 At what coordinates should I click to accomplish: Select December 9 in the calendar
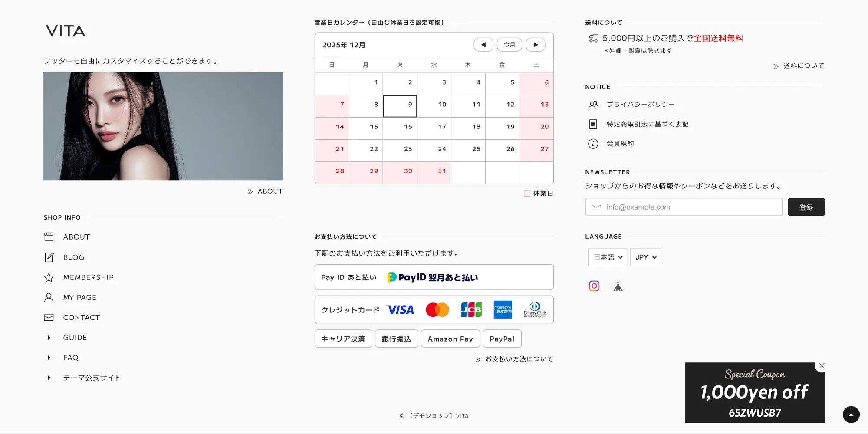pos(400,106)
